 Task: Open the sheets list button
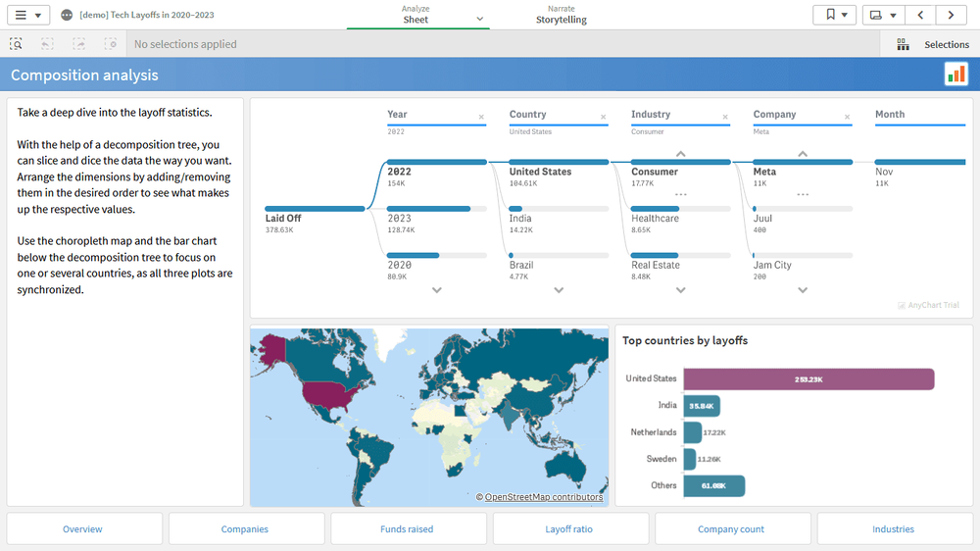point(883,15)
